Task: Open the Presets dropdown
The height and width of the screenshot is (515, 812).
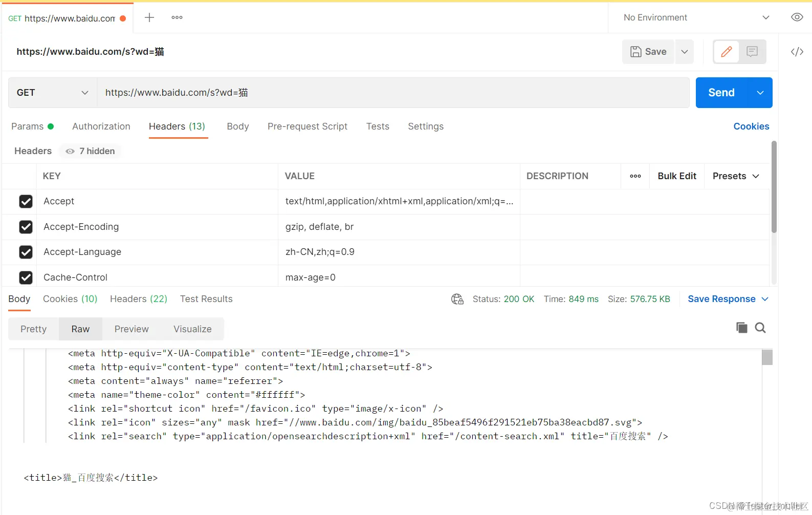Action: pos(736,176)
